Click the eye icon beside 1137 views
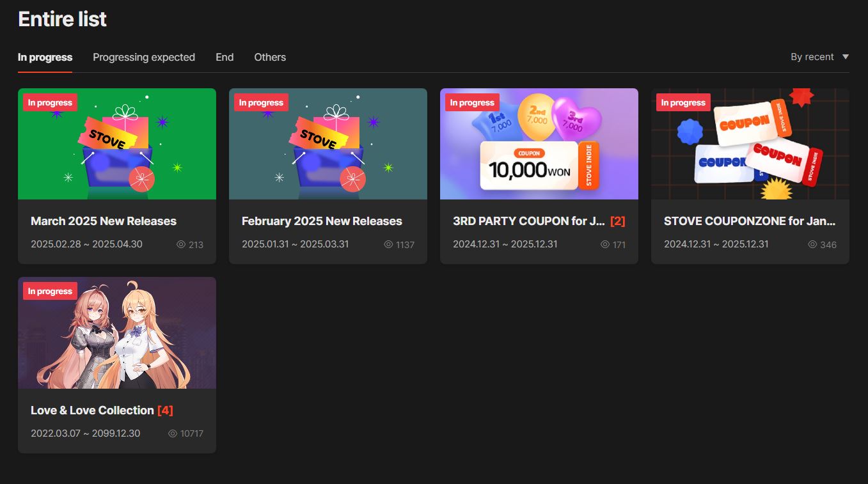 388,244
